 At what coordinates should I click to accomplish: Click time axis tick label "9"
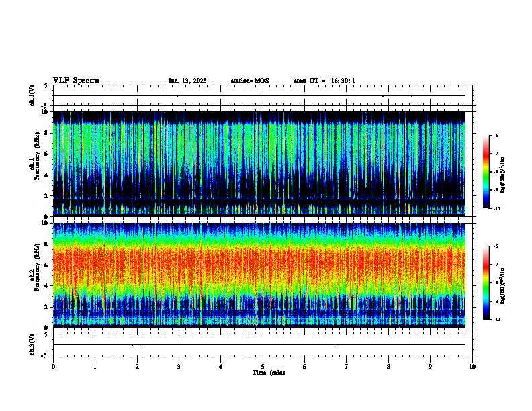click(430, 367)
